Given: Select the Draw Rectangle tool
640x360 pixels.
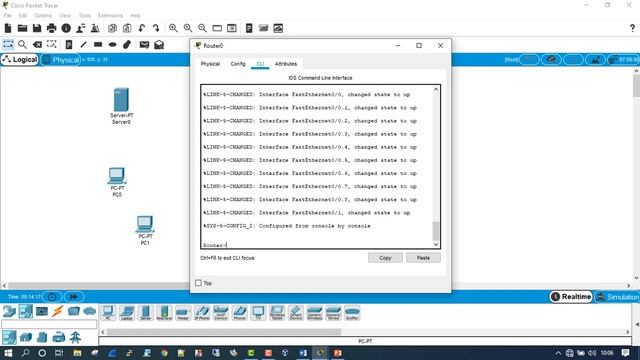Looking at the screenshot, I should [98, 44].
